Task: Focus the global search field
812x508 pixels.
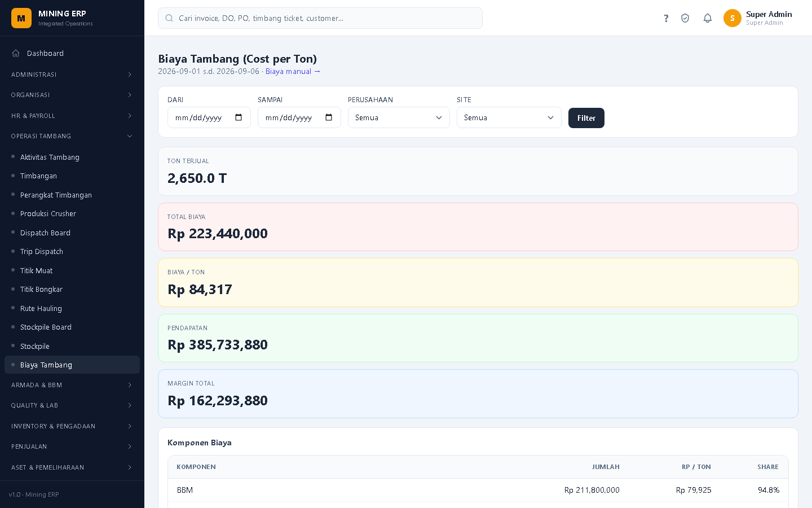Action: point(320,18)
